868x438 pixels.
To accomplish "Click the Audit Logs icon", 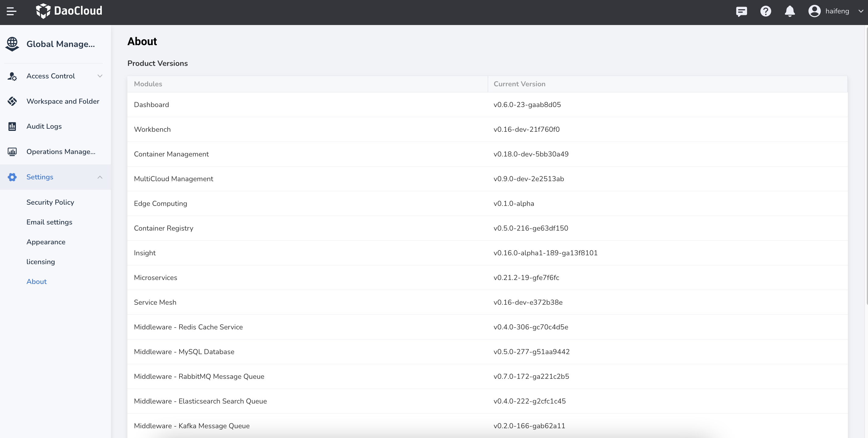I will pos(12,127).
